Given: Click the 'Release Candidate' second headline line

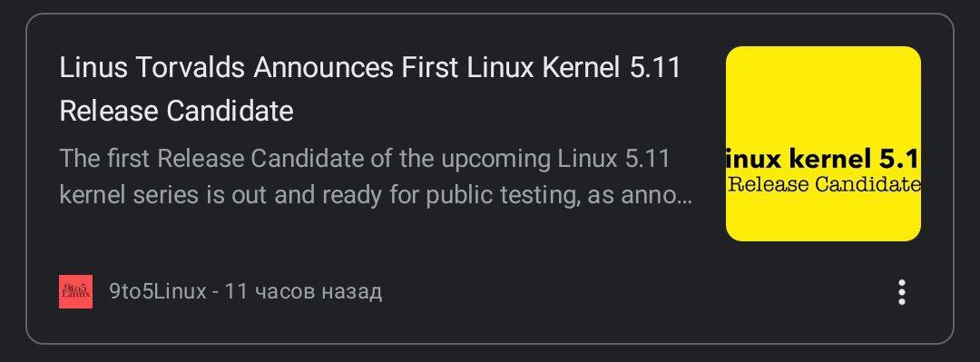Looking at the screenshot, I should pyautogui.click(x=176, y=112).
